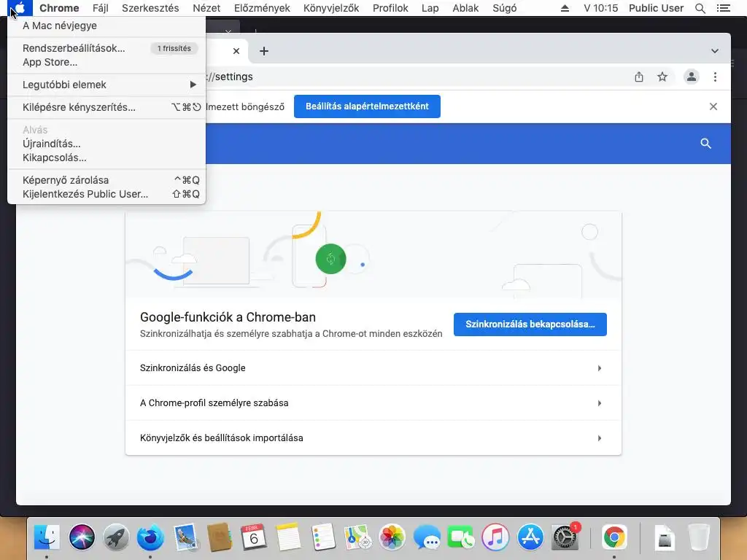Close the current Chrome settings tab
The width and height of the screenshot is (747, 560).
point(236,51)
